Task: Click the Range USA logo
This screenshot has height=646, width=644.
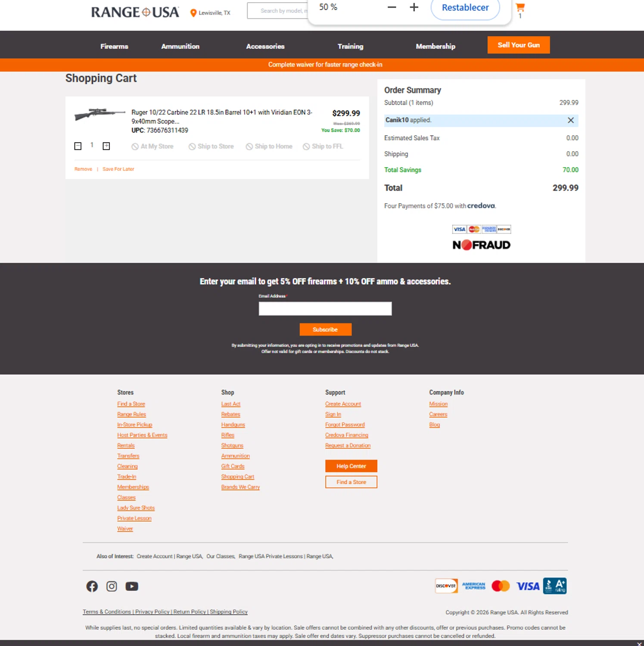Action: (x=135, y=12)
